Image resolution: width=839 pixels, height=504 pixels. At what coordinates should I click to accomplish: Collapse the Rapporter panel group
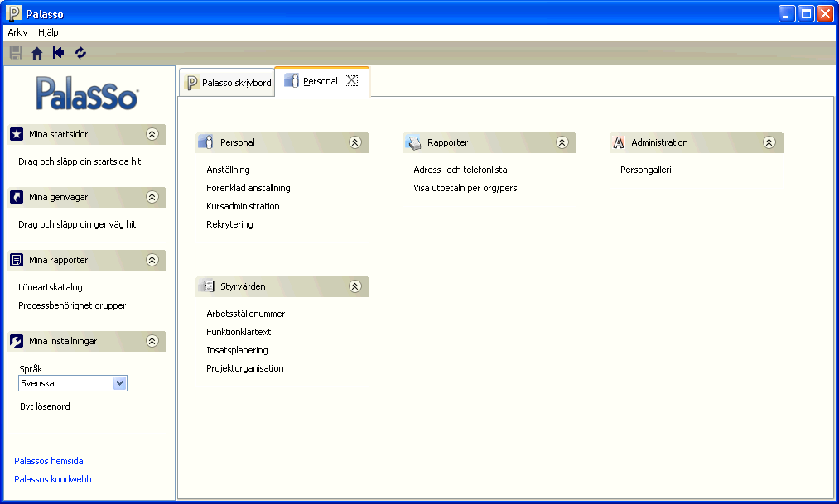point(562,142)
